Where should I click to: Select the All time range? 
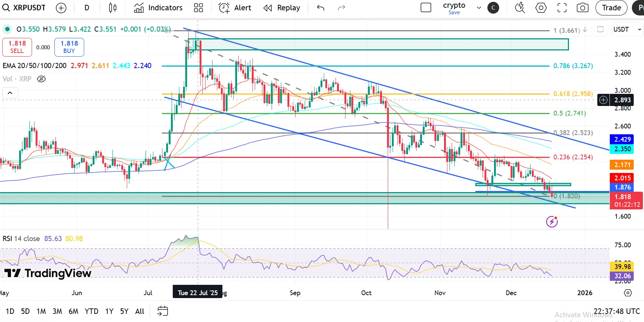[140, 311]
